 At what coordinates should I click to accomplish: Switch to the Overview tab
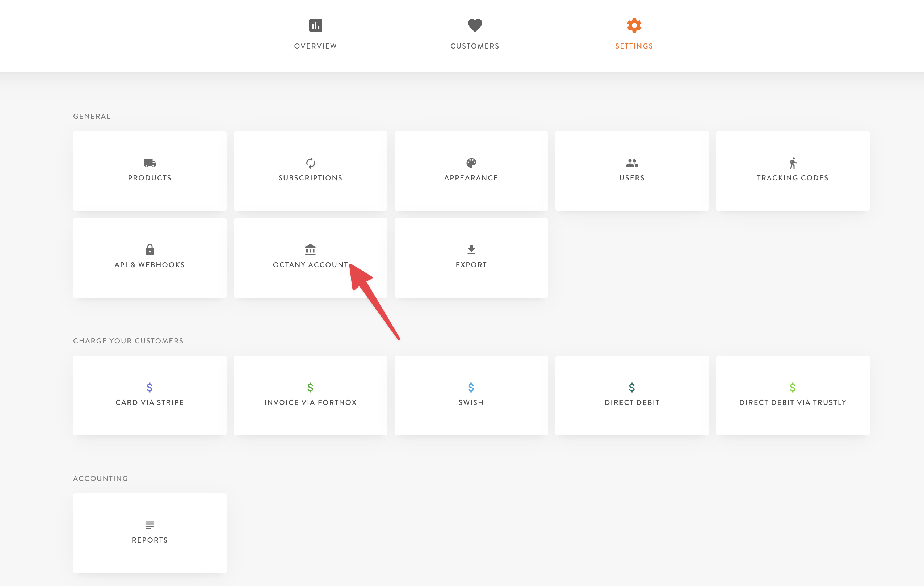315,34
